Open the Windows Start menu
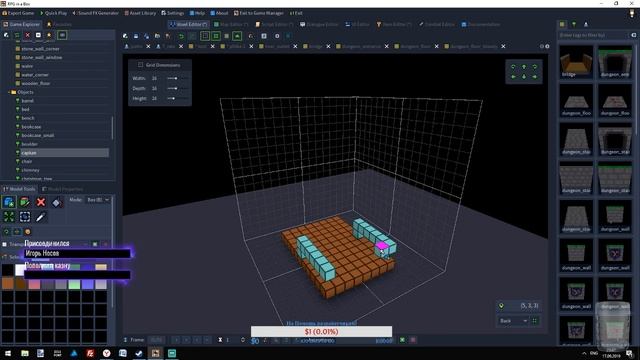 8,353
